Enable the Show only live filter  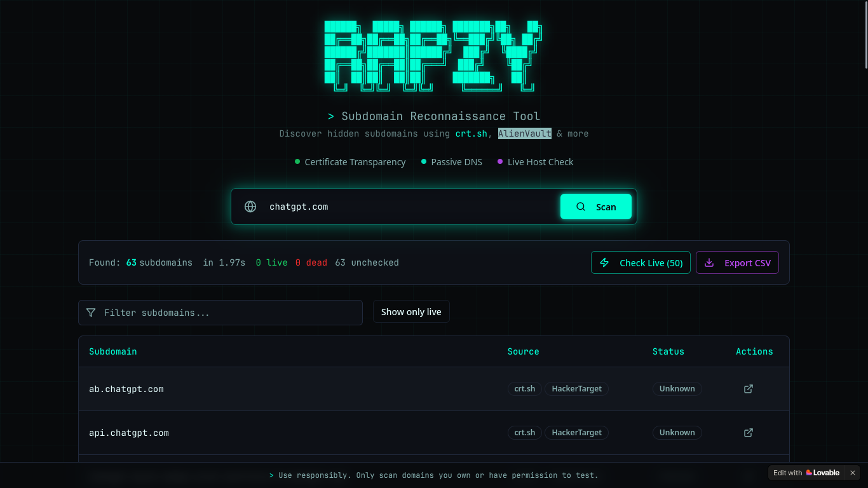click(411, 311)
